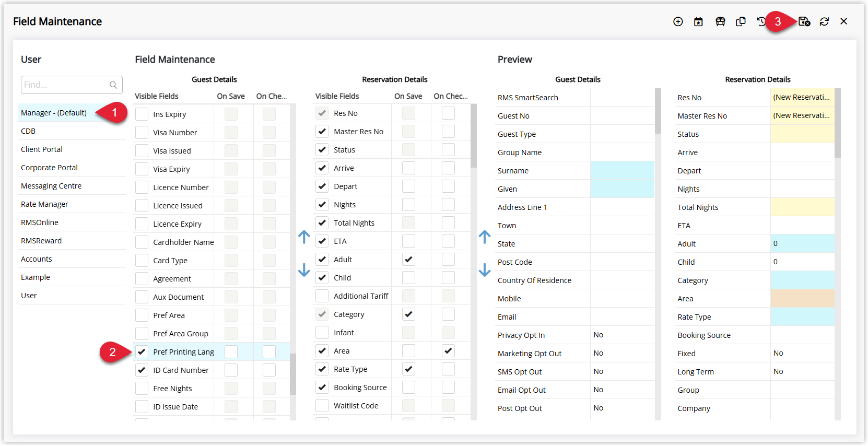Enable Additional Tariff visible checkbox
Screen dimensions: 868x446
tap(322, 296)
